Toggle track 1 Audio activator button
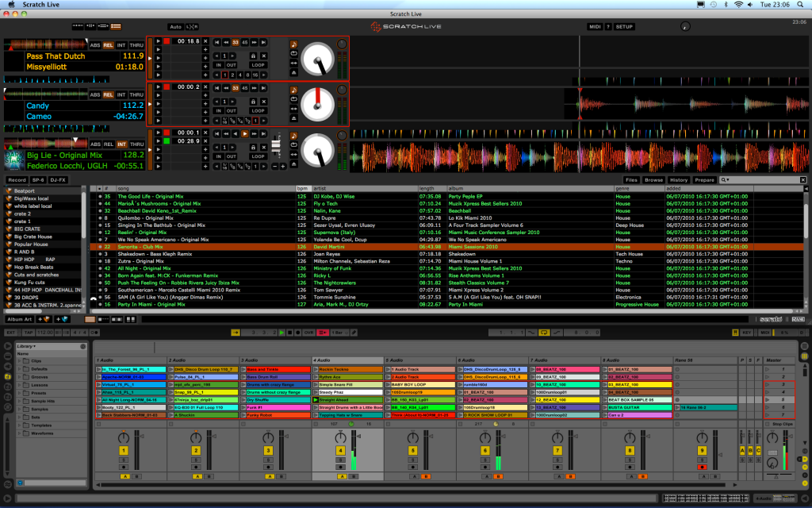This screenshot has height=508, width=812. coord(123,451)
